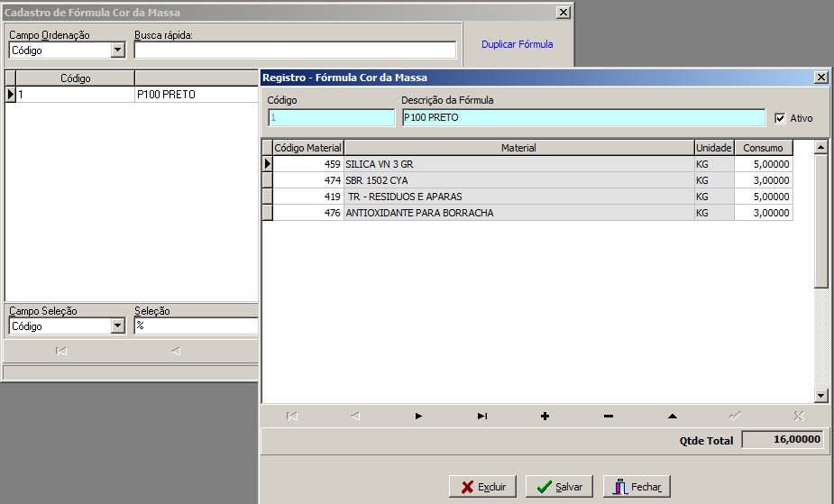Click Consumo value of ANTIOXIDANTE PARA BORRACHA
Image resolution: width=834 pixels, height=504 pixels.
764,213
